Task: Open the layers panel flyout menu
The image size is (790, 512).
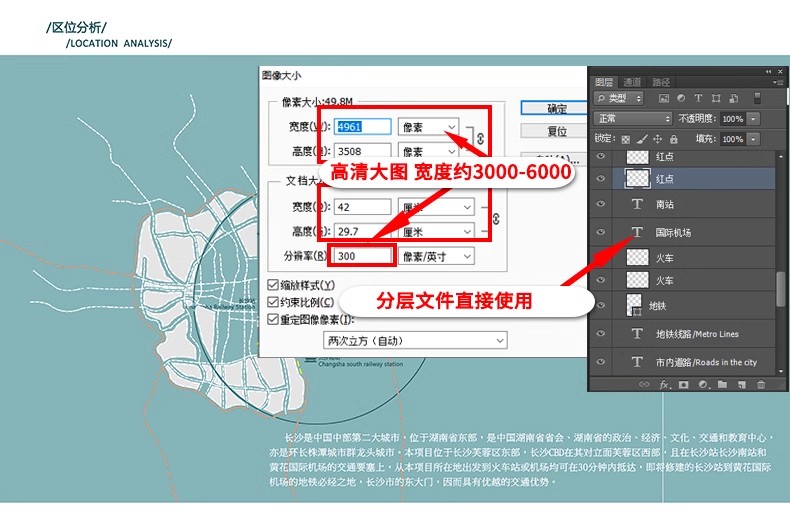Action: (778, 82)
